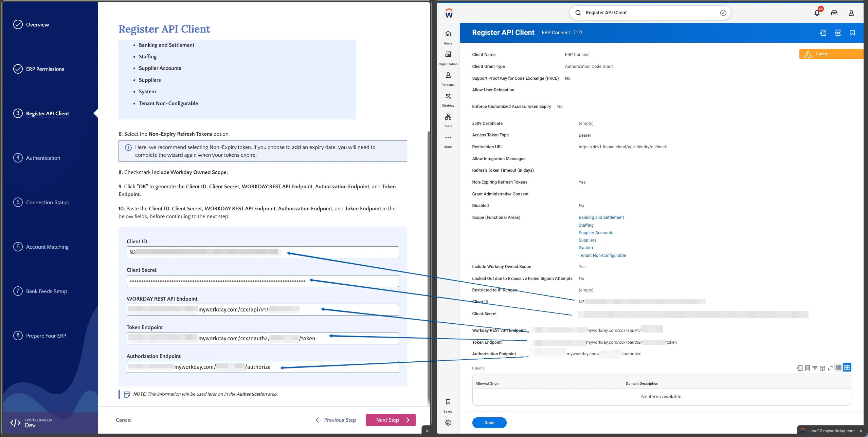Click the Environment Dev indicator
The image size is (868, 437).
pyautogui.click(x=33, y=423)
